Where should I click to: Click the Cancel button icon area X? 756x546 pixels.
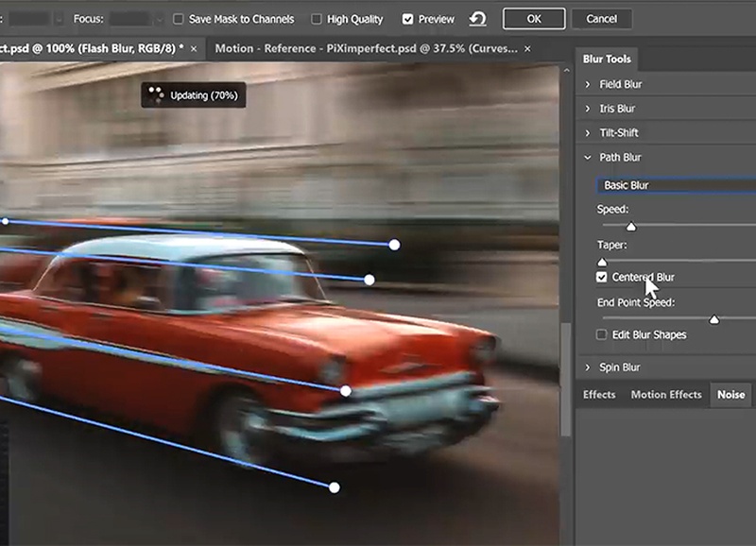[602, 18]
